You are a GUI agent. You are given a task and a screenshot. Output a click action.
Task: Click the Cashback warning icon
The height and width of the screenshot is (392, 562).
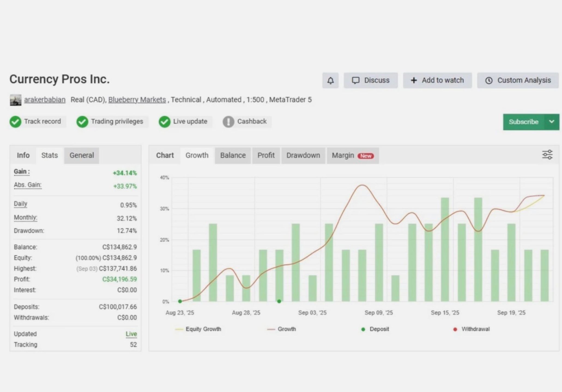click(228, 122)
